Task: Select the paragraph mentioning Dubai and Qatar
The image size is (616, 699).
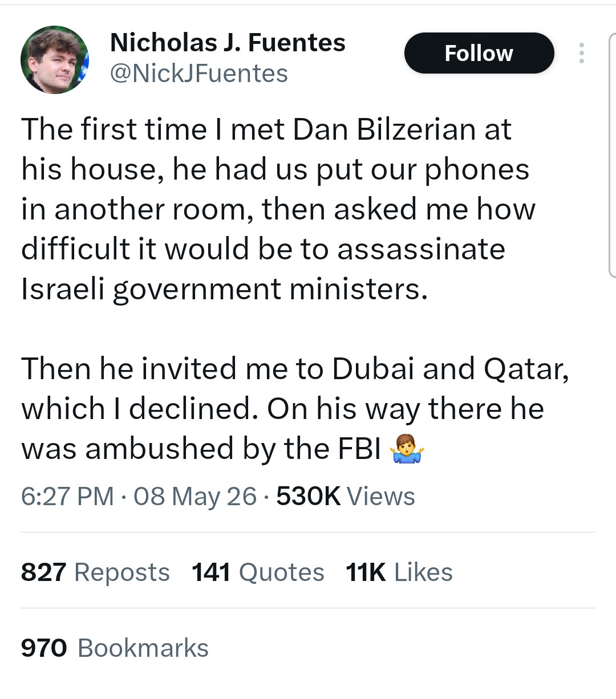Action: 295,409
